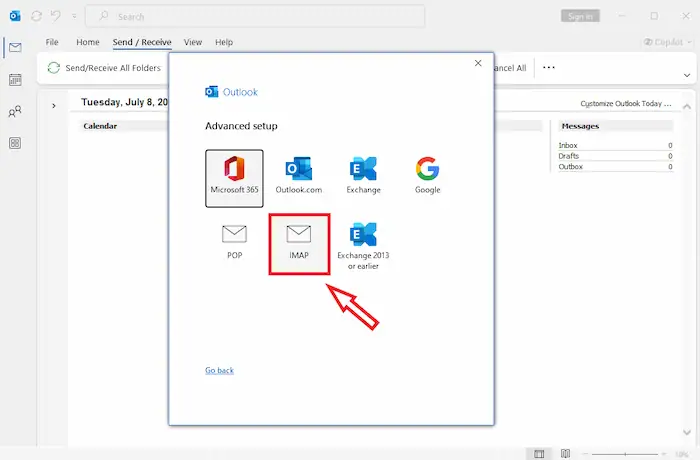Select the POP account type
The image size is (700, 460).
pyautogui.click(x=234, y=241)
